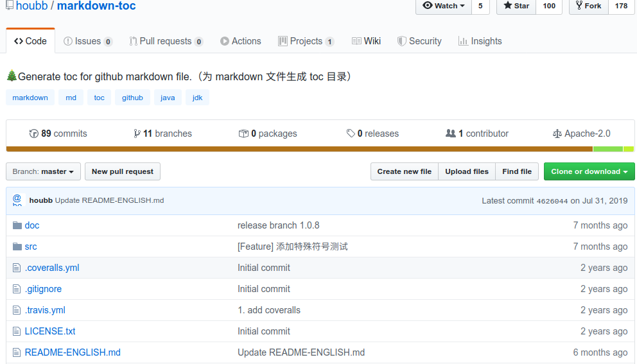This screenshot has height=364, width=637.
Task: Open the Apache-2.0 license link
Action: coord(581,134)
